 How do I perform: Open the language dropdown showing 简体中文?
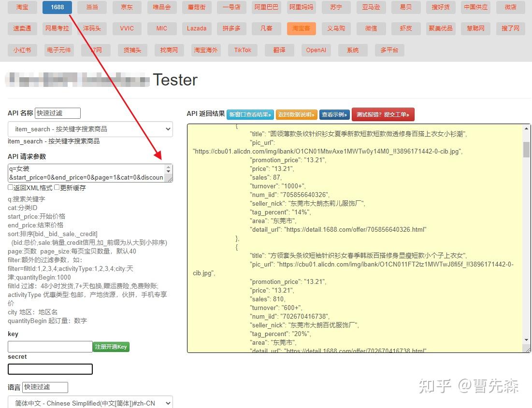point(90,402)
